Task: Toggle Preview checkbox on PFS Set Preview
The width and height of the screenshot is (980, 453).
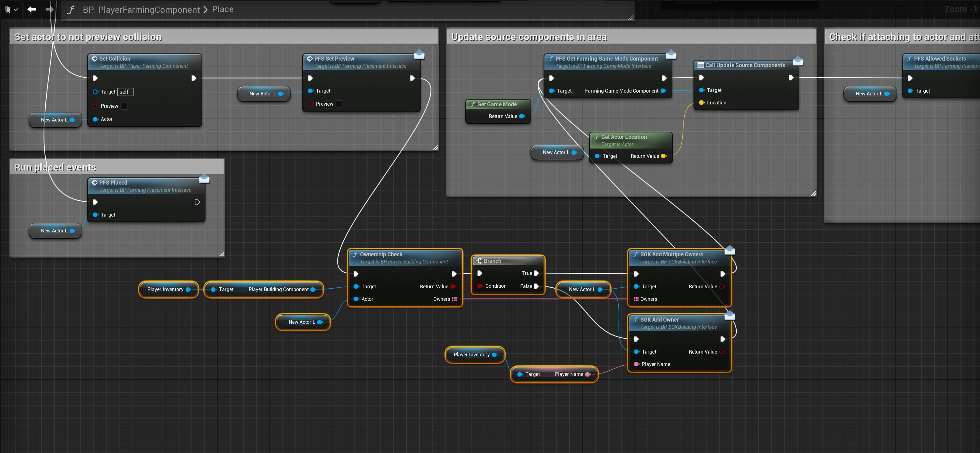Action: pos(339,104)
